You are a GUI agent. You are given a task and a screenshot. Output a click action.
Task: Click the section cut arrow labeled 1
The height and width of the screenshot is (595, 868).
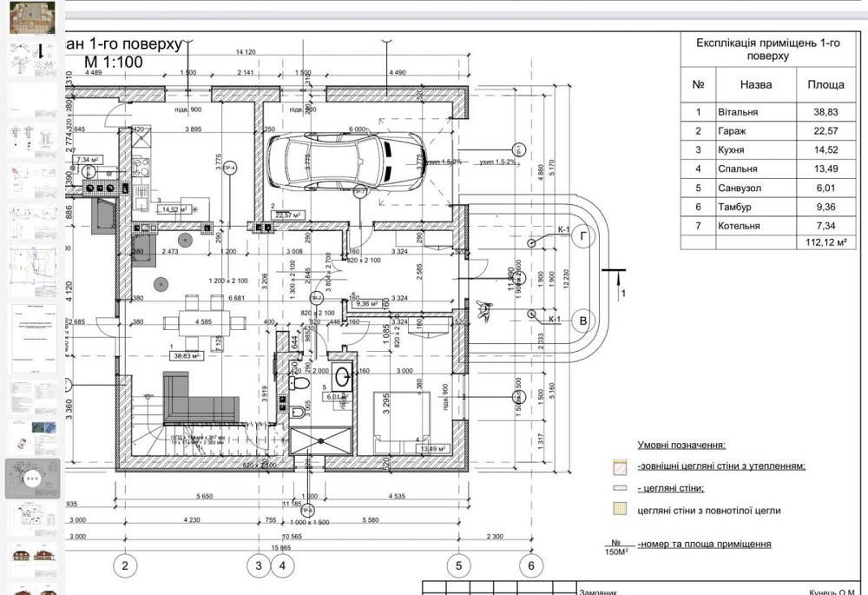point(616,280)
